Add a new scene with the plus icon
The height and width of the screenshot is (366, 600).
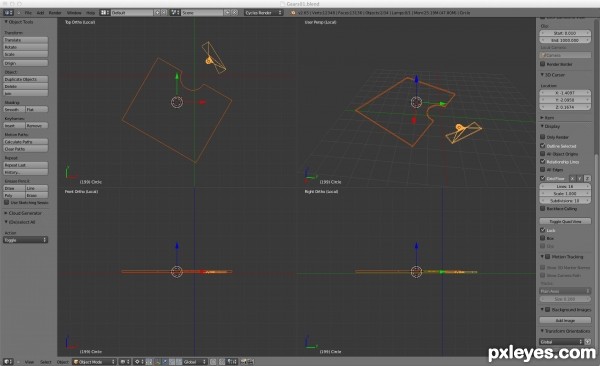[227, 13]
